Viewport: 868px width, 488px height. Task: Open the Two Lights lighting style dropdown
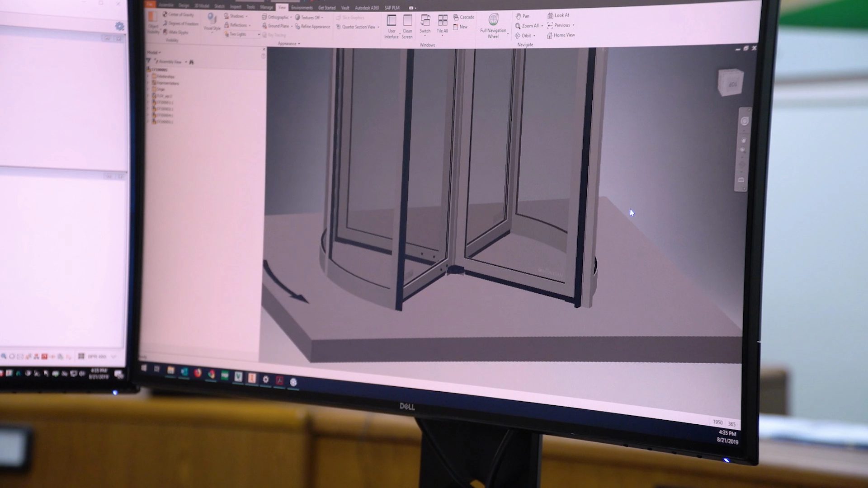click(x=259, y=35)
